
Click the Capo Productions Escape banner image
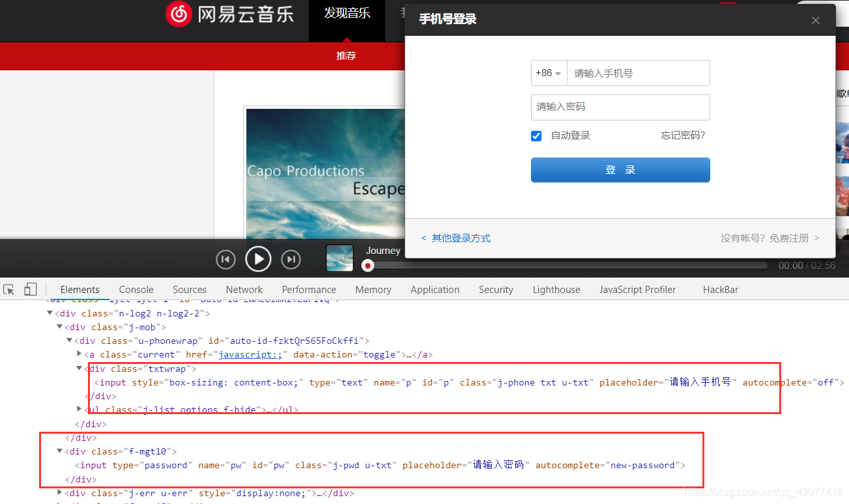tap(324, 173)
